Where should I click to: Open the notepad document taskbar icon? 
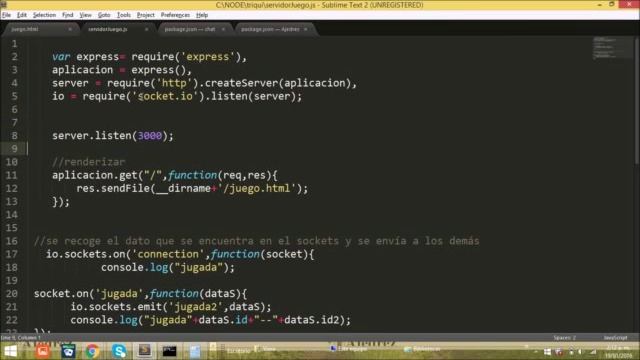point(195,351)
